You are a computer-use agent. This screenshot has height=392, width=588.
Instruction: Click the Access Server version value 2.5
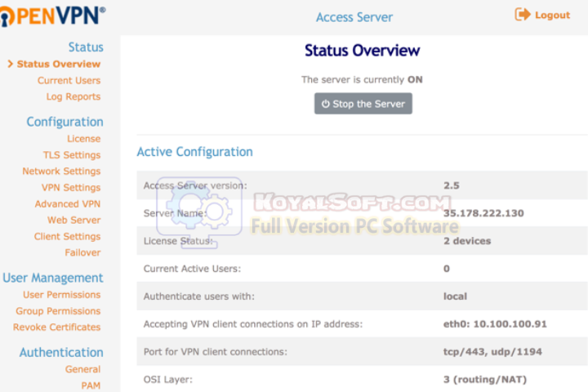[451, 185]
